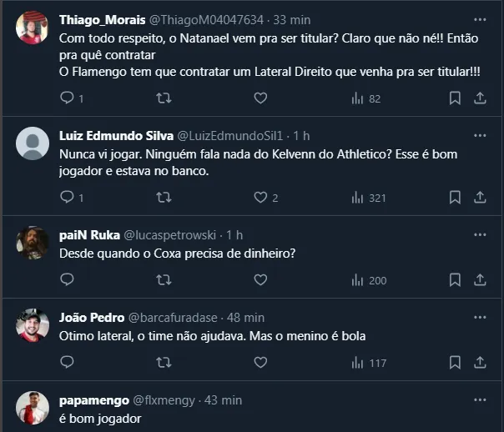This screenshot has height=432, width=504.
Task: Share Thiago_Morais's tweet
Action: 480,98
